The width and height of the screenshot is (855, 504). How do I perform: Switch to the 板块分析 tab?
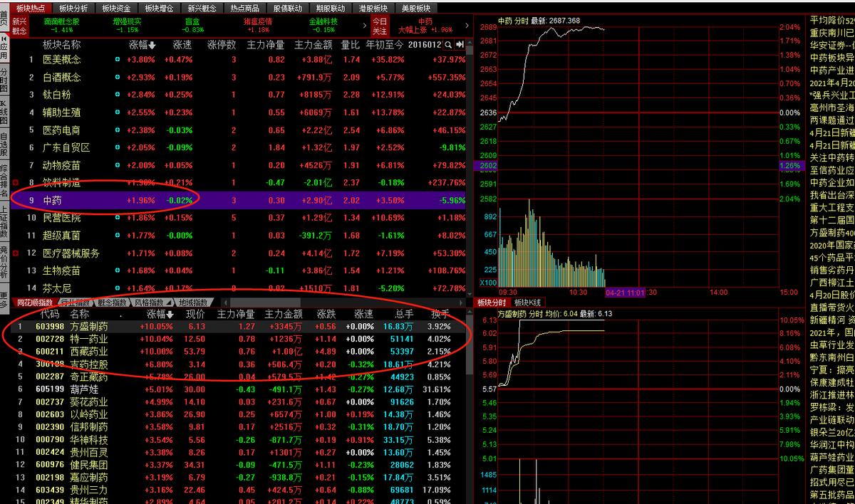73,8
